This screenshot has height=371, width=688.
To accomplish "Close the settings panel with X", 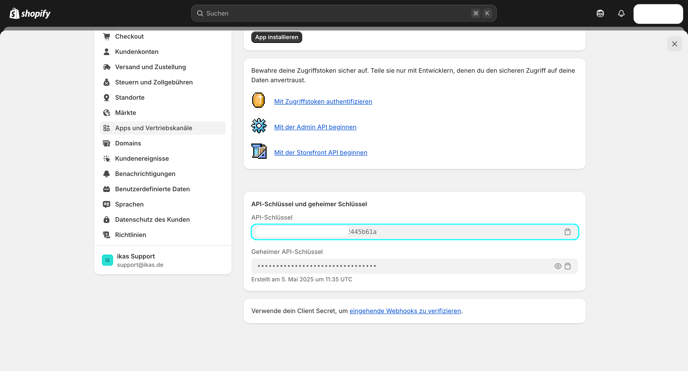I will pos(674,44).
